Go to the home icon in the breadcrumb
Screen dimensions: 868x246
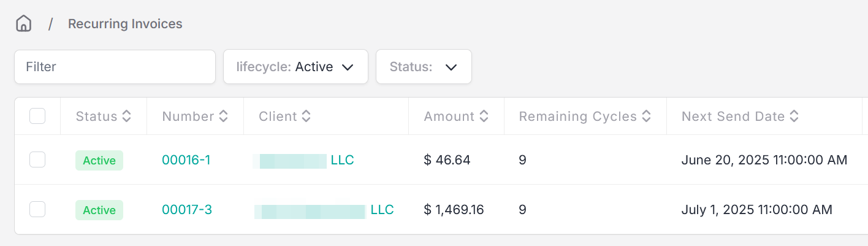(x=23, y=24)
